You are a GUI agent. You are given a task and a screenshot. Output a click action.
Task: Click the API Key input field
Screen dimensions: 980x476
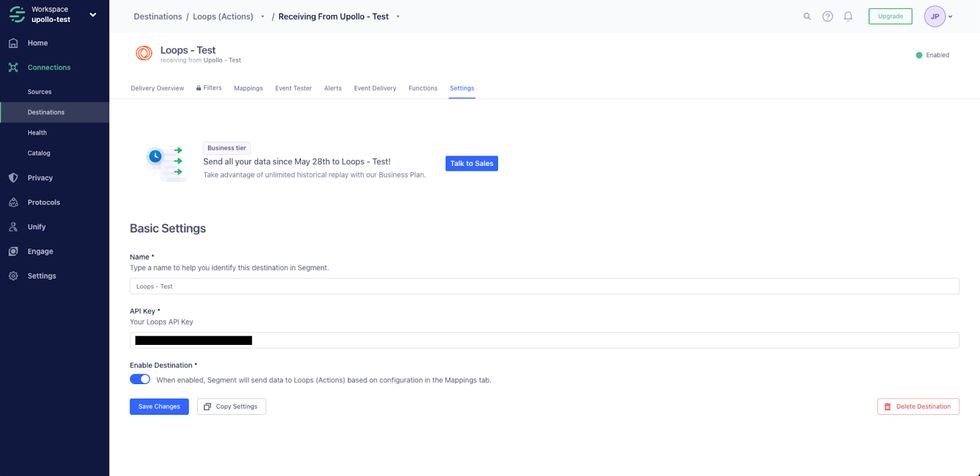point(545,340)
